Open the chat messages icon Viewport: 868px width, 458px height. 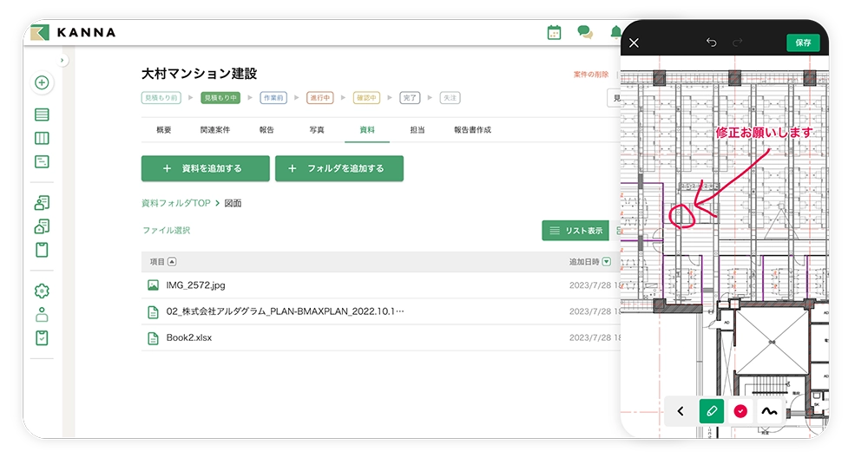[x=584, y=33]
